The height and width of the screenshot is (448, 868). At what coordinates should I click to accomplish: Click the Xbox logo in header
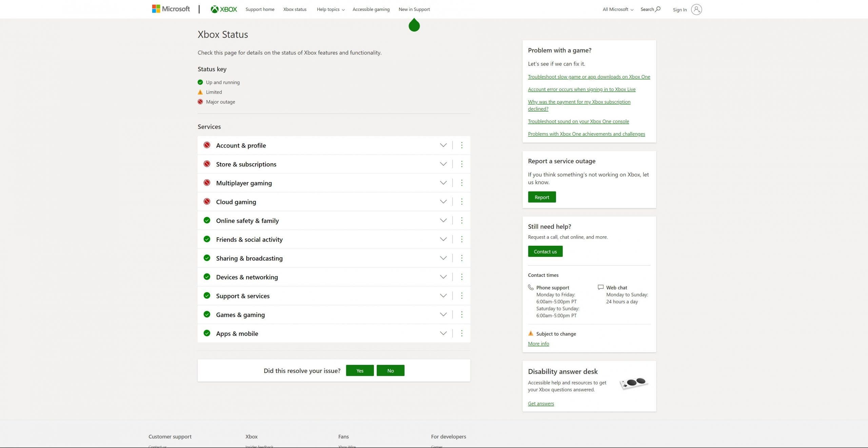[x=224, y=9]
